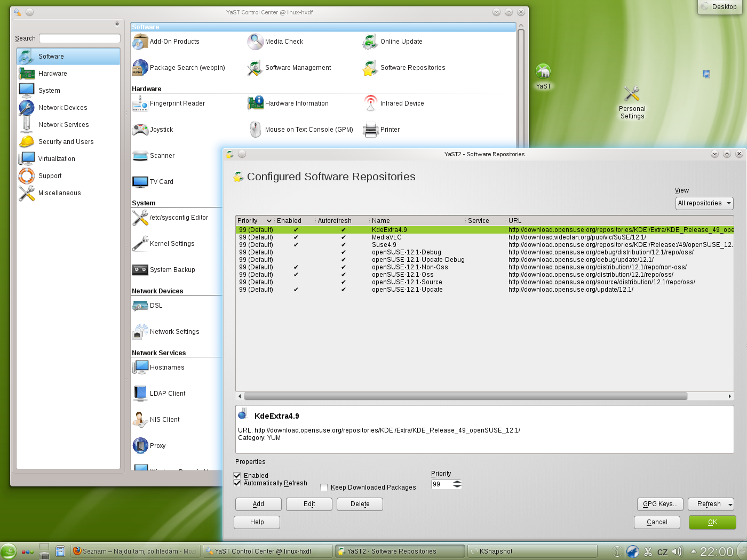Open Scanner configuration icon

coord(140,156)
